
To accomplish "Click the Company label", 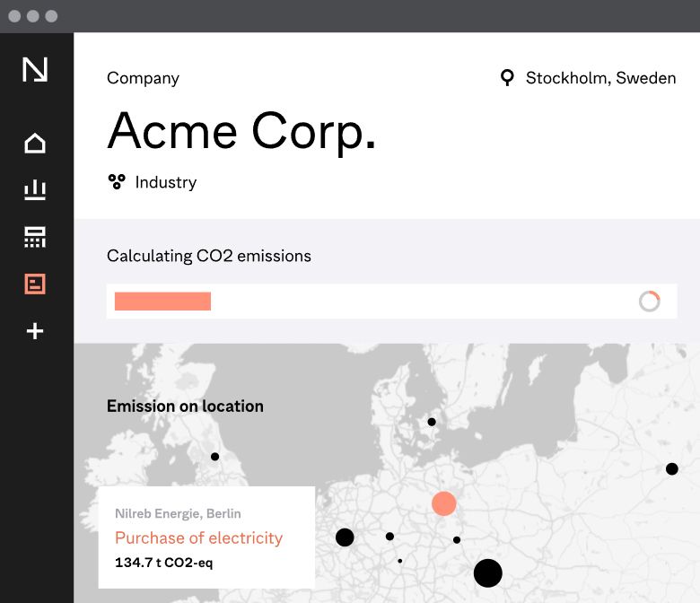I will click(143, 79).
